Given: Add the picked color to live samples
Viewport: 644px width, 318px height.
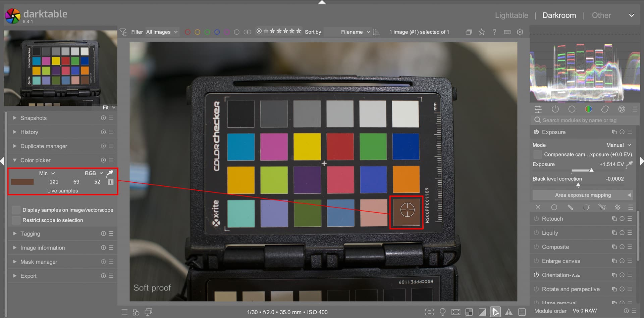Looking at the screenshot, I should pyautogui.click(x=111, y=182).
